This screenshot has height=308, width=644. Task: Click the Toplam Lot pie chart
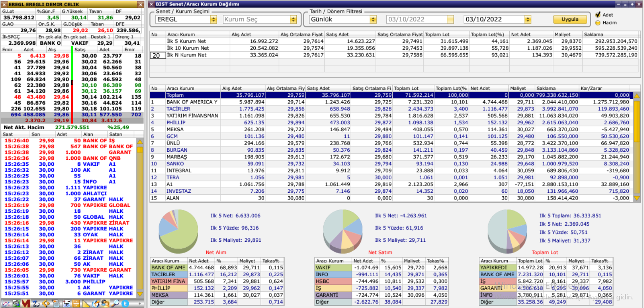[507, 232]
